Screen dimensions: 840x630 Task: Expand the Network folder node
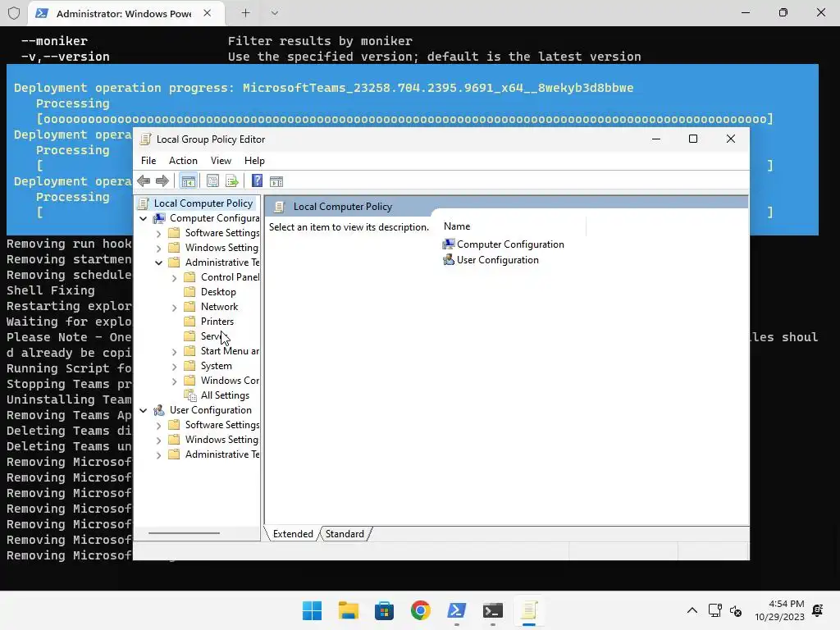pos(174,308)
